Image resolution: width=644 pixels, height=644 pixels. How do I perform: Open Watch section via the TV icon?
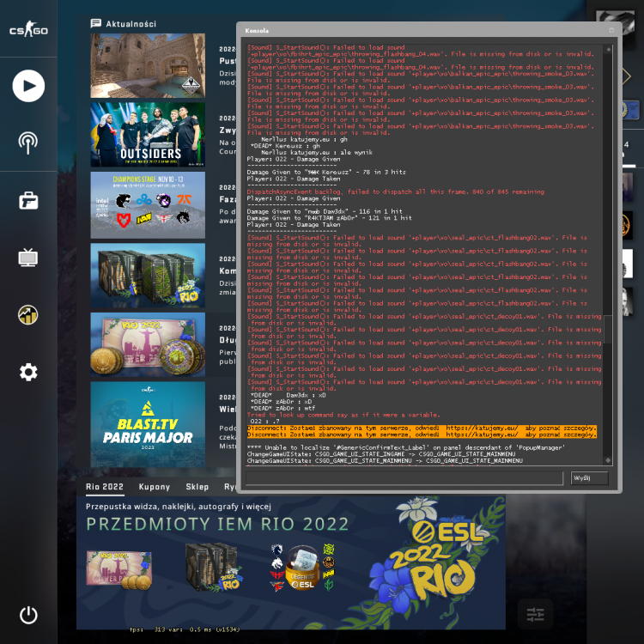(x=28, y=258)
